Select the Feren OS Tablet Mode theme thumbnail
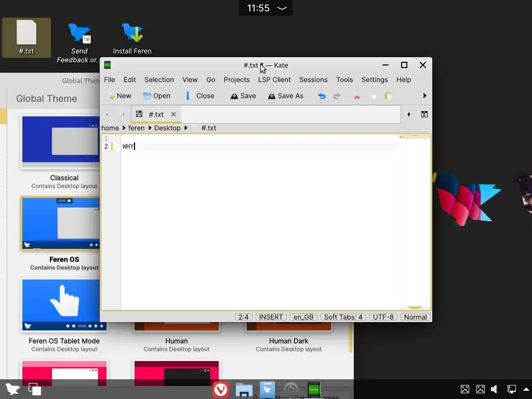Image resolution: width=532 pixels, height=399 pixels. tap(64, 304)
